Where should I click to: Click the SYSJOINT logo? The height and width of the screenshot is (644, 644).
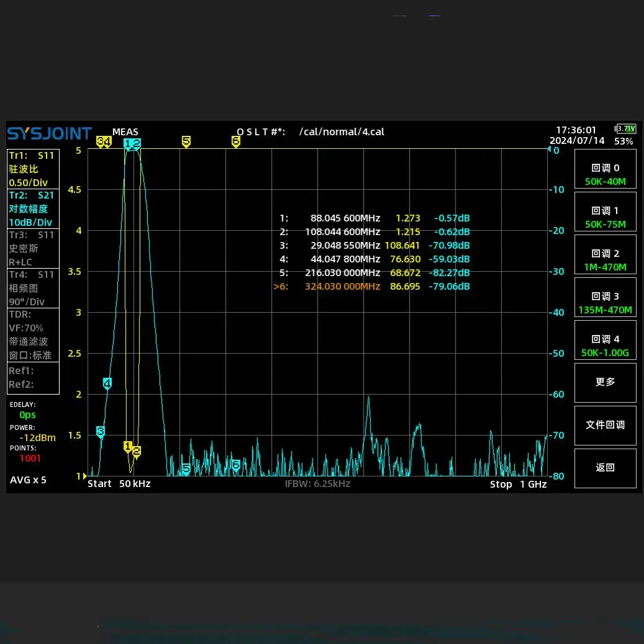[x=50, y=133]
